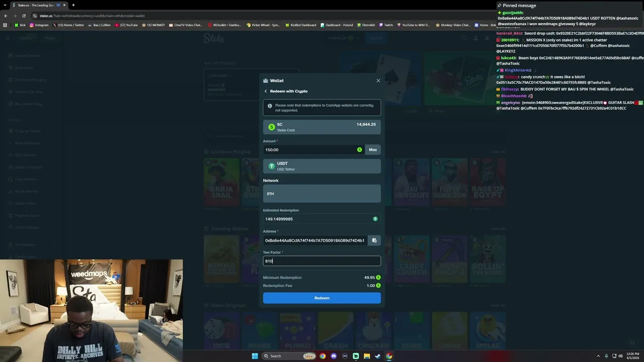644x362 pixels.
Task: Open the DistroKid bookmark
Action: 366,25
